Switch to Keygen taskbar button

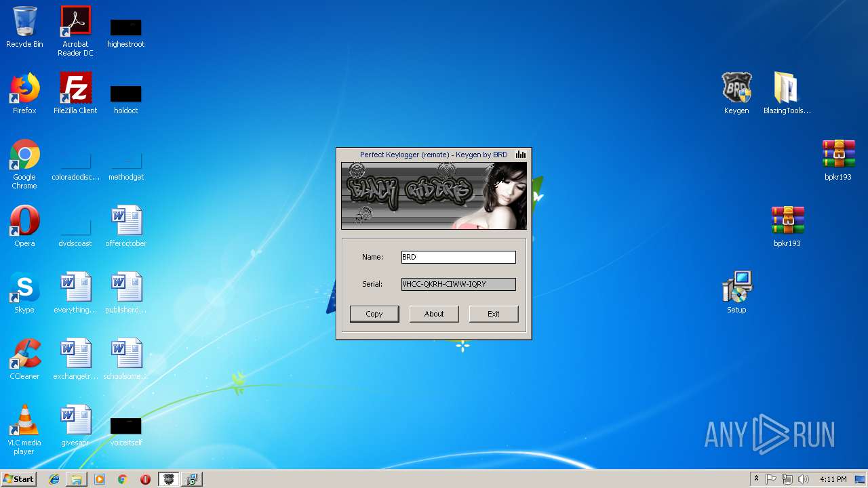coord(169,479)
